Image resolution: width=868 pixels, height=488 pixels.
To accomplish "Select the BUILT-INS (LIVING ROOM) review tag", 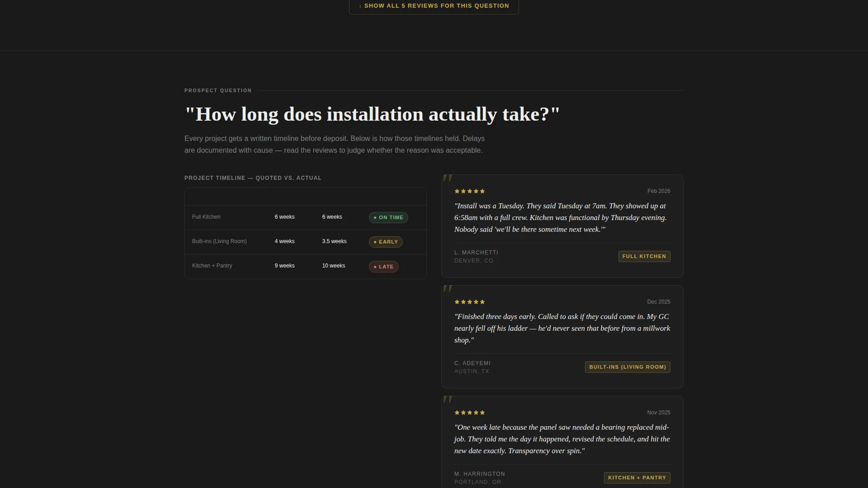I will click(x=627, y=367).
